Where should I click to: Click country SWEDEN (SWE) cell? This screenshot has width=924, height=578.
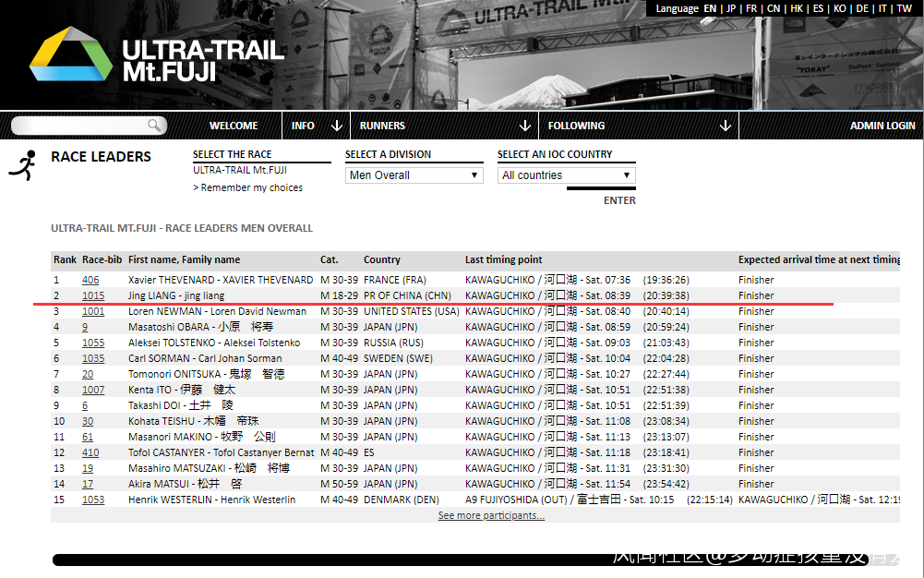[398, 358]
